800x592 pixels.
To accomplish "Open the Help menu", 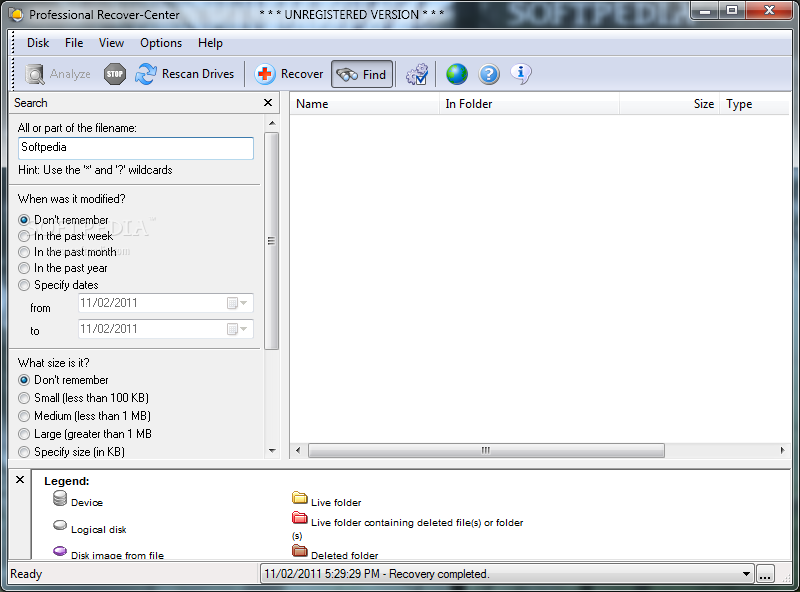I will [x=210, y=43].
